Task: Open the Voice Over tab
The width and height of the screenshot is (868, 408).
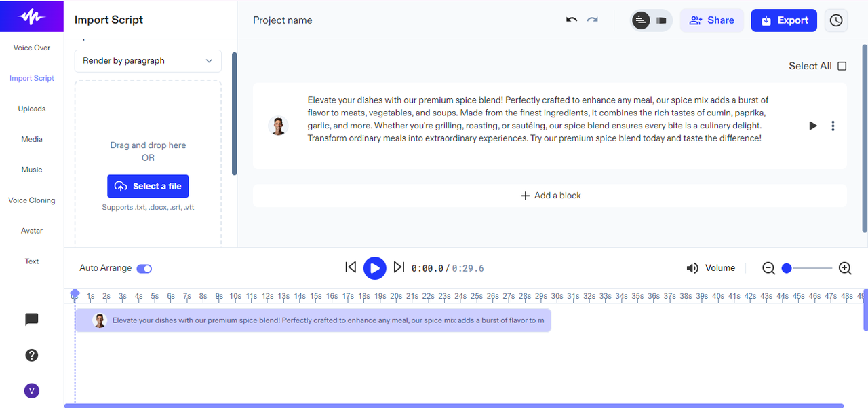Action: tap(32, 48)
